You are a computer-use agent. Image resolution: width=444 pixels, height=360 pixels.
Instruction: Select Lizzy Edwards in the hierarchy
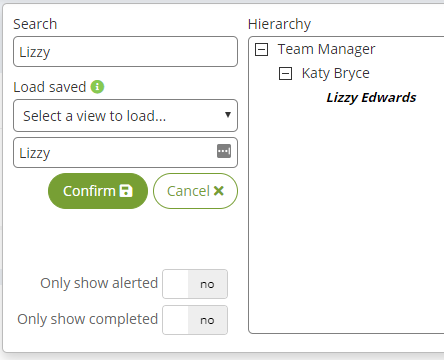coord(371,97)
